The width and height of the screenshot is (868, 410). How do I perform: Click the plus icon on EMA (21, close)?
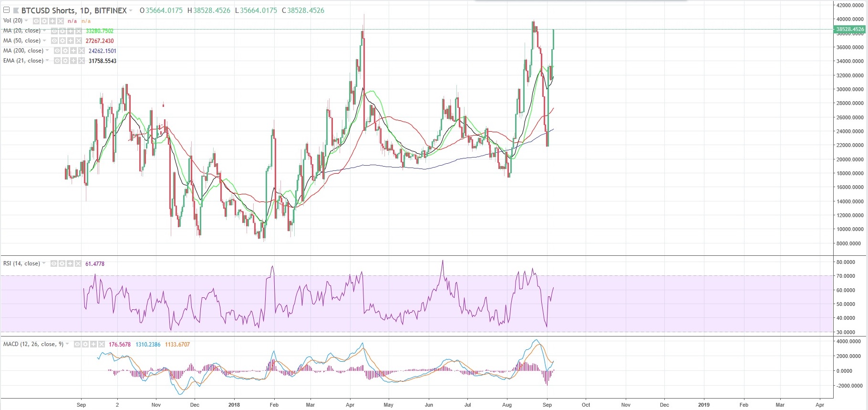73,61
